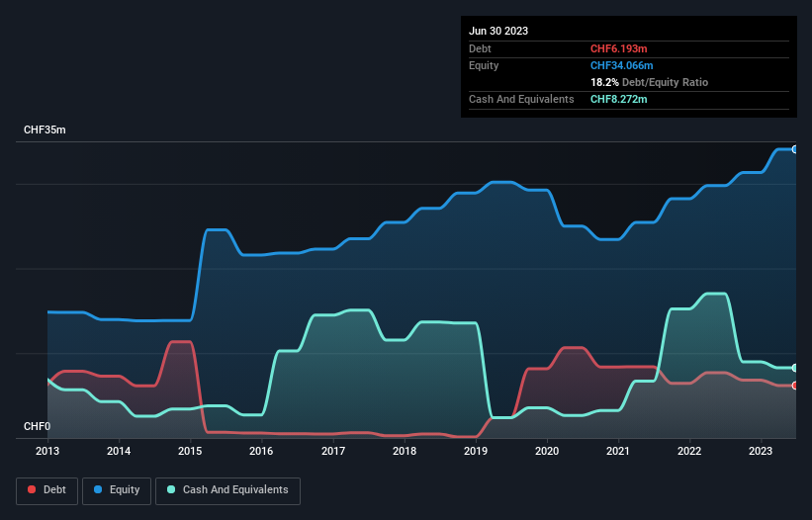Click the blue Equity legend dot

pyautogui.click(x=98, y=489)
